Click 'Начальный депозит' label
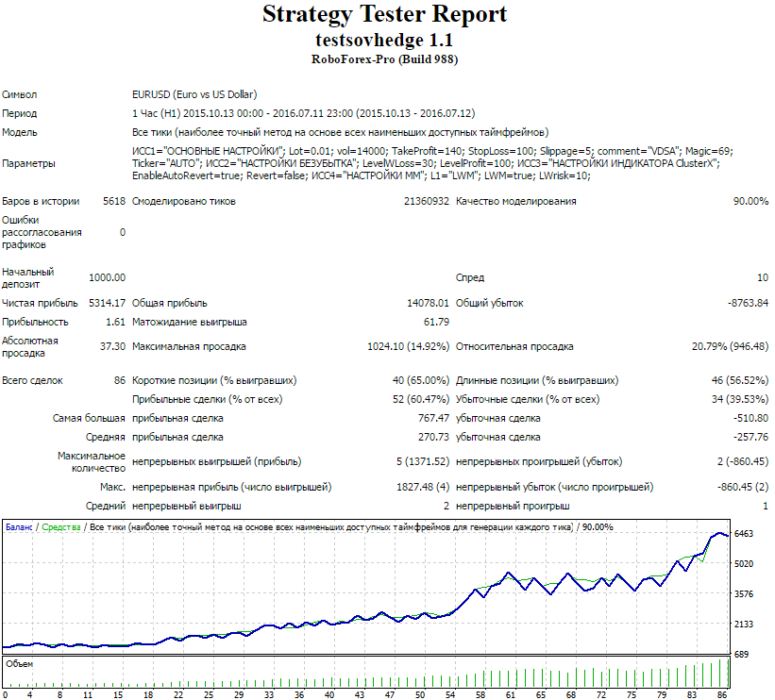The width and height of the screenshot is (775, 700). pos(27,277)
